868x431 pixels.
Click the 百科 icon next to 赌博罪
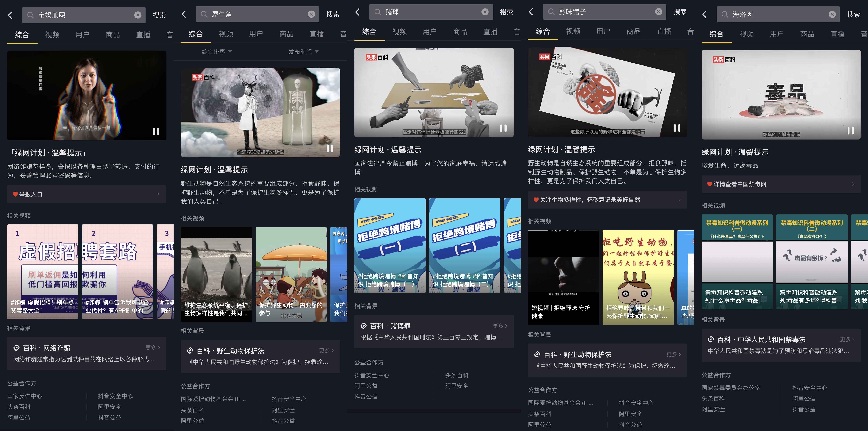point(363,326)
